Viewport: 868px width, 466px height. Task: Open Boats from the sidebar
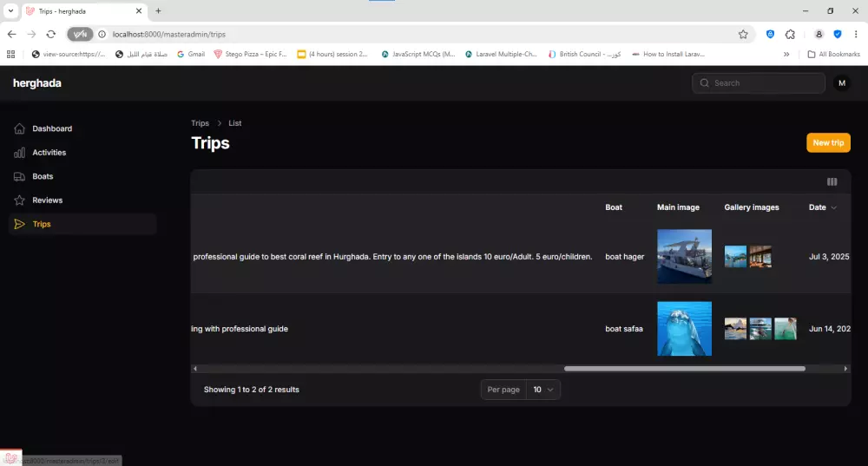[43, 176]
